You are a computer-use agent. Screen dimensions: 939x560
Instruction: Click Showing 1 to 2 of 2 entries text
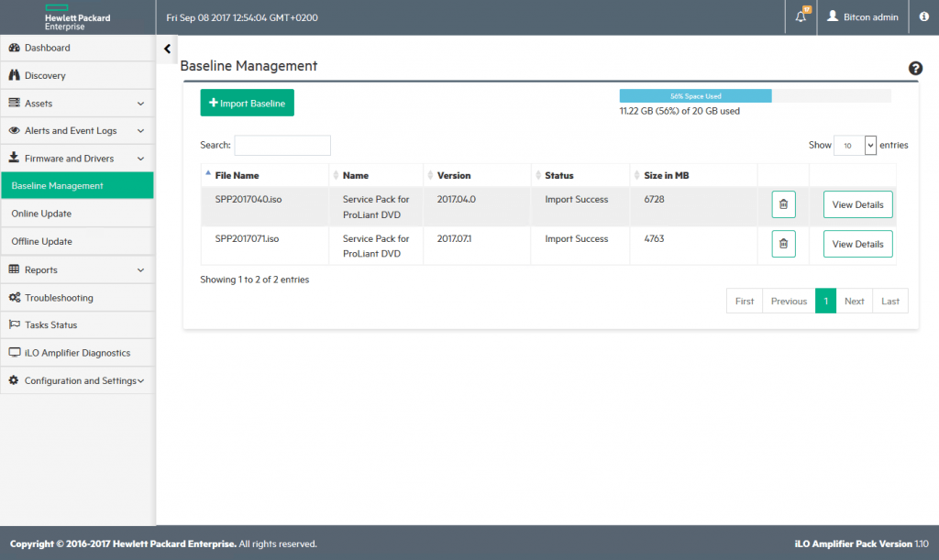tap(255, 280)
